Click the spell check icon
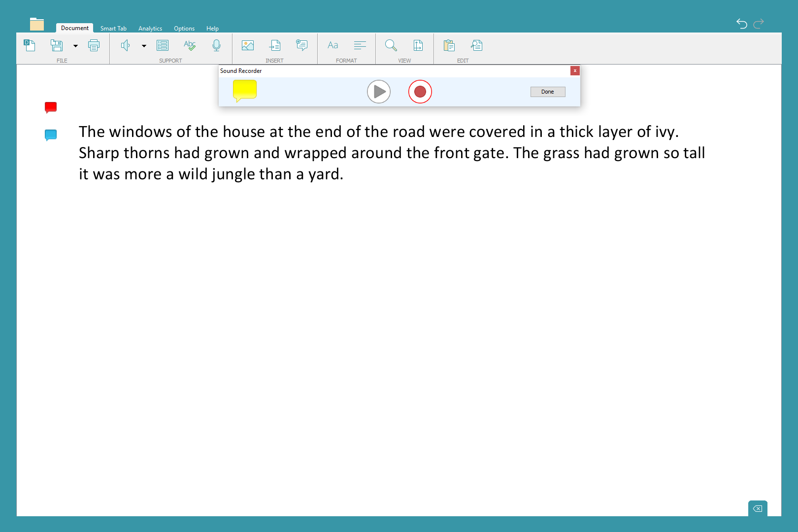Image resolution: width=798 pixels, height=532 pixels. [x=190, y=46]
